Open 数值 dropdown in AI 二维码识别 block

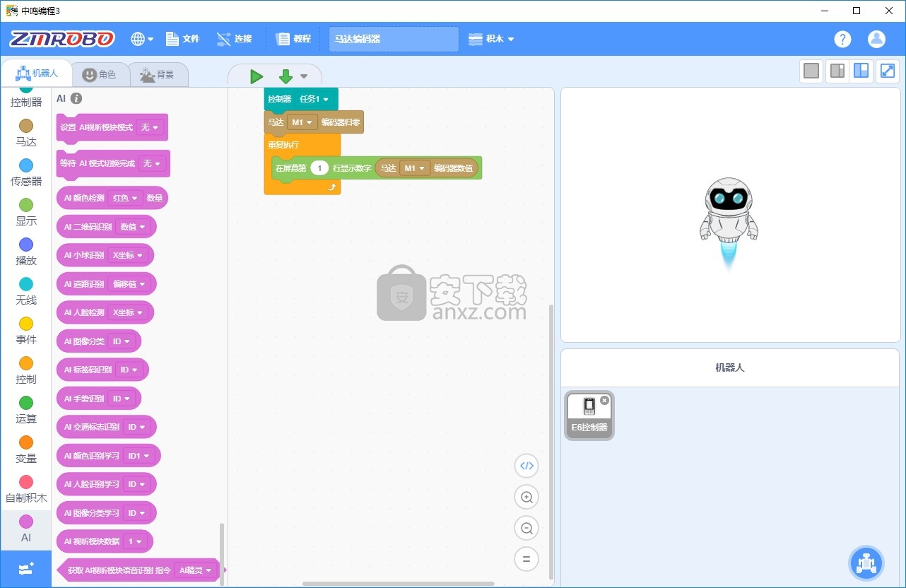(134, 227)
